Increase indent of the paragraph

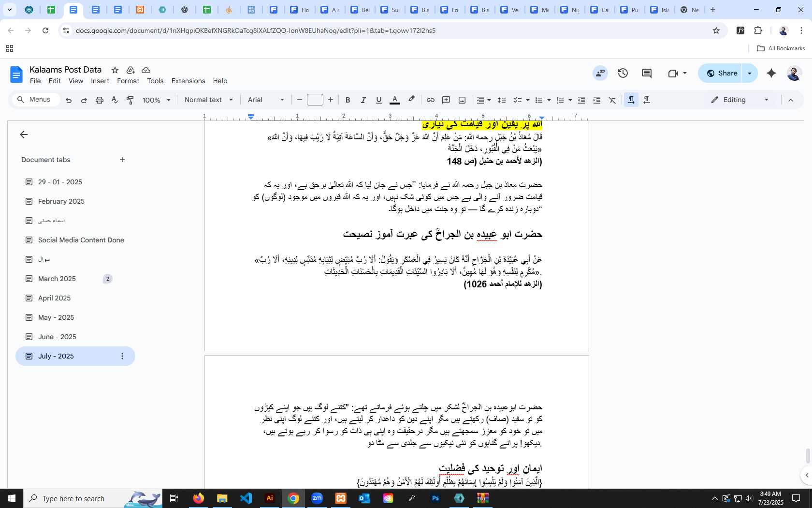point(597,100)
